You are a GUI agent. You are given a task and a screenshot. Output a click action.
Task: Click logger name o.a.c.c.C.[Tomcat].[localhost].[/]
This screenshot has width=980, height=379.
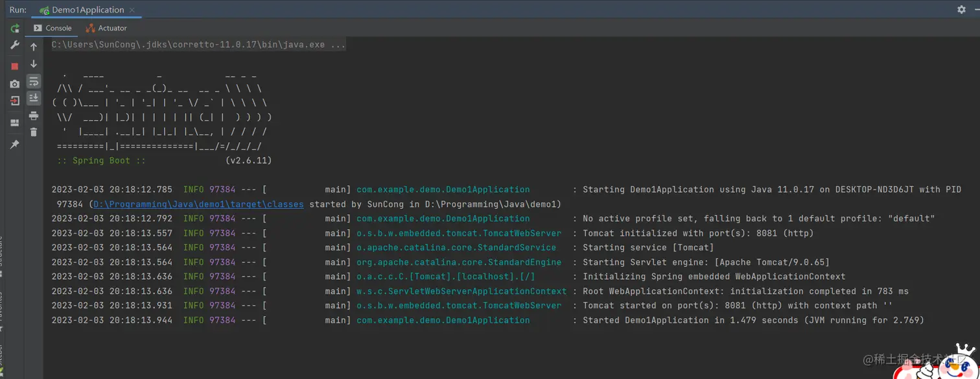click(x=446, y=276)
